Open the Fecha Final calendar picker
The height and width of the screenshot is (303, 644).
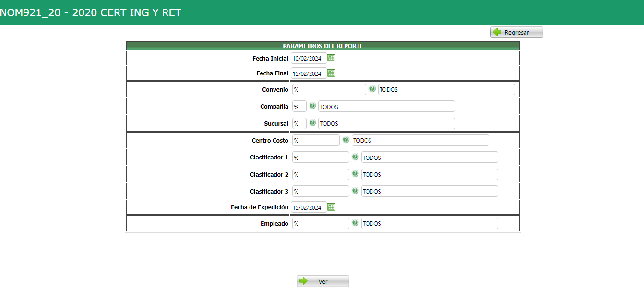[x=331, y=73]
